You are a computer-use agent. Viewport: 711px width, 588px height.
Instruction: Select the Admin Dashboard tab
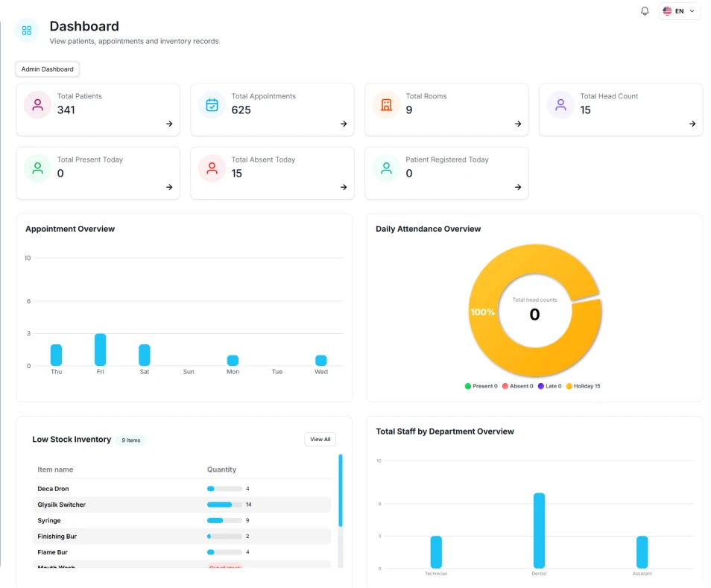pyautogui.click(x=48, y=69)
